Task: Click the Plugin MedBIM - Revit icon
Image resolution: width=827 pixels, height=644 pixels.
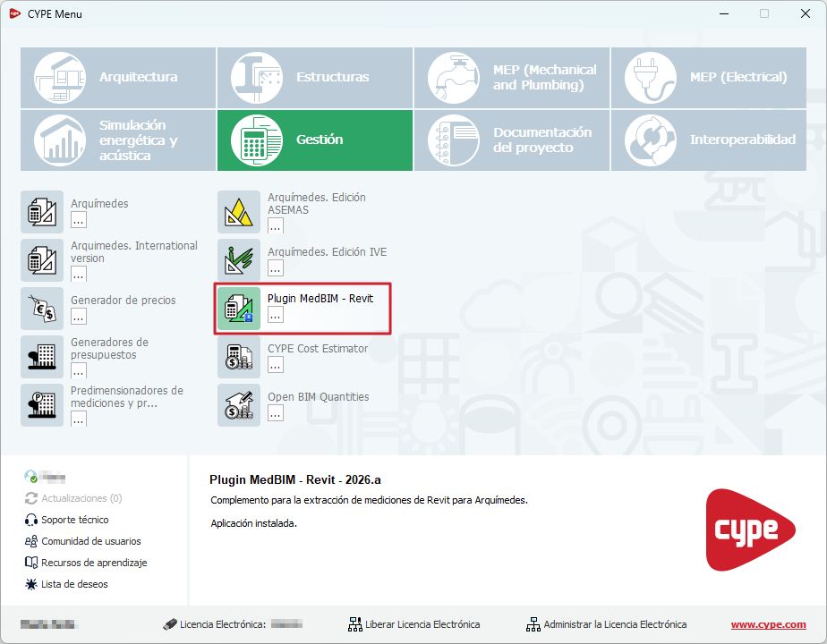Action: pos(239,309)
